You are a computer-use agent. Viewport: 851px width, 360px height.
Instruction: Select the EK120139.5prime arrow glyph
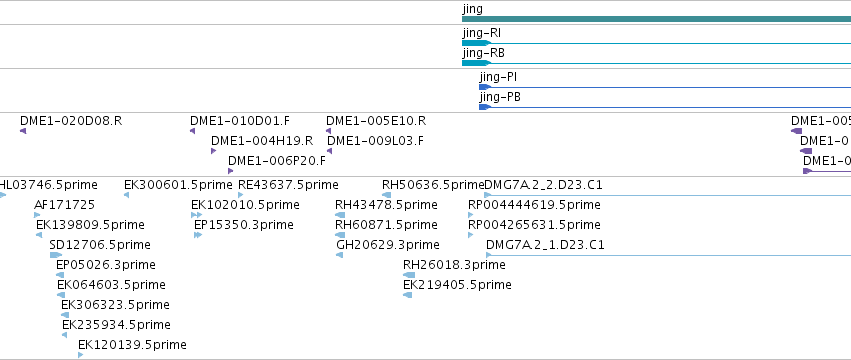[80, 355]
